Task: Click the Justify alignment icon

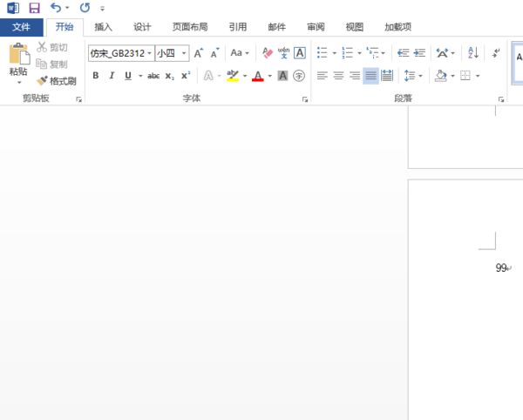Action: [371, 76]
